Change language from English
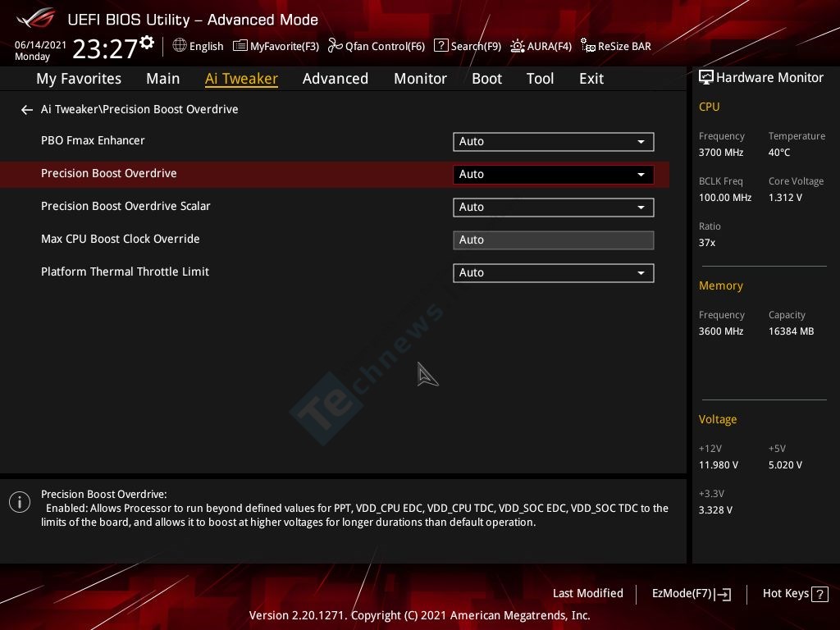 pos(206,47)
